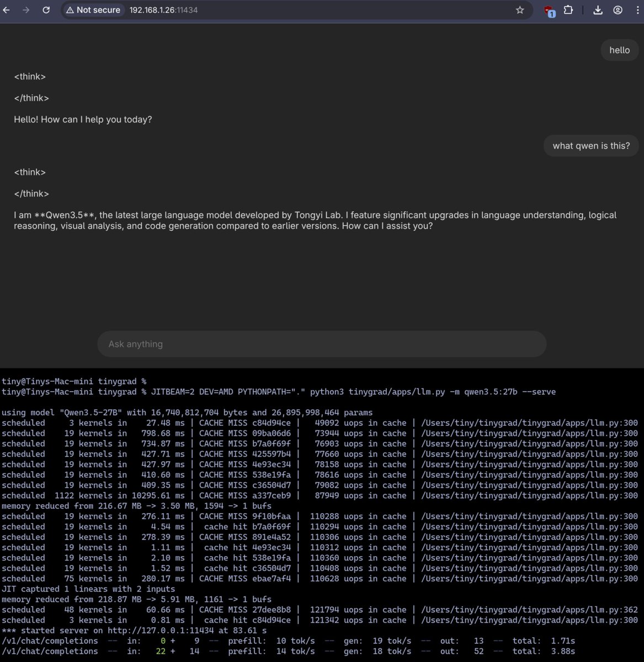Click the python3 tinygrad/apps/llm.py command line
644x662 pixels.
[279, 392]
